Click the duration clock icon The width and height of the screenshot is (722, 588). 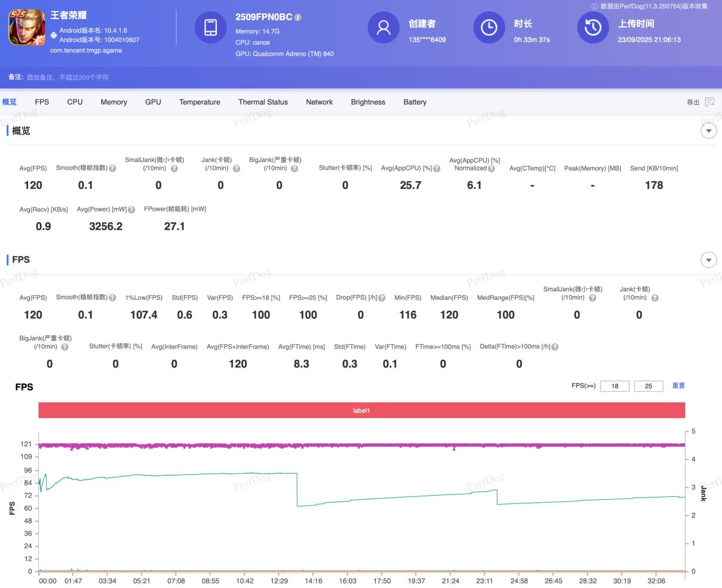[x=488, y=27]
